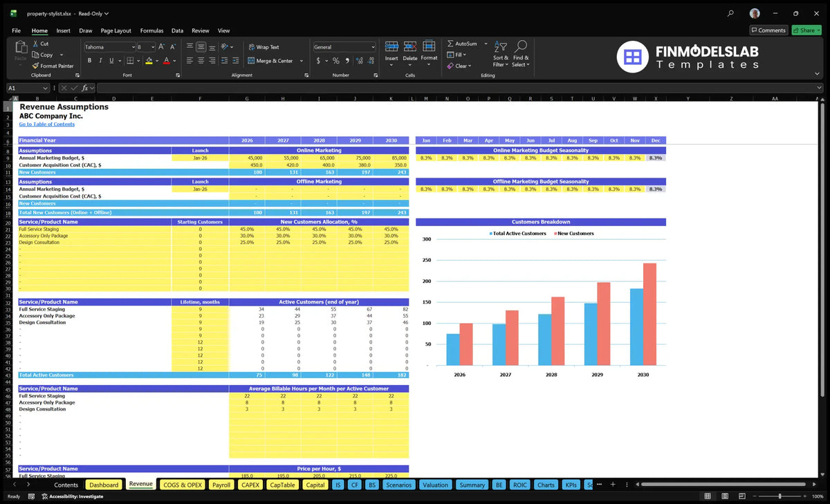Click the Accounting dollar format icon
The width and height of the screenshot is (830, 504).
(x=318, y=61)
